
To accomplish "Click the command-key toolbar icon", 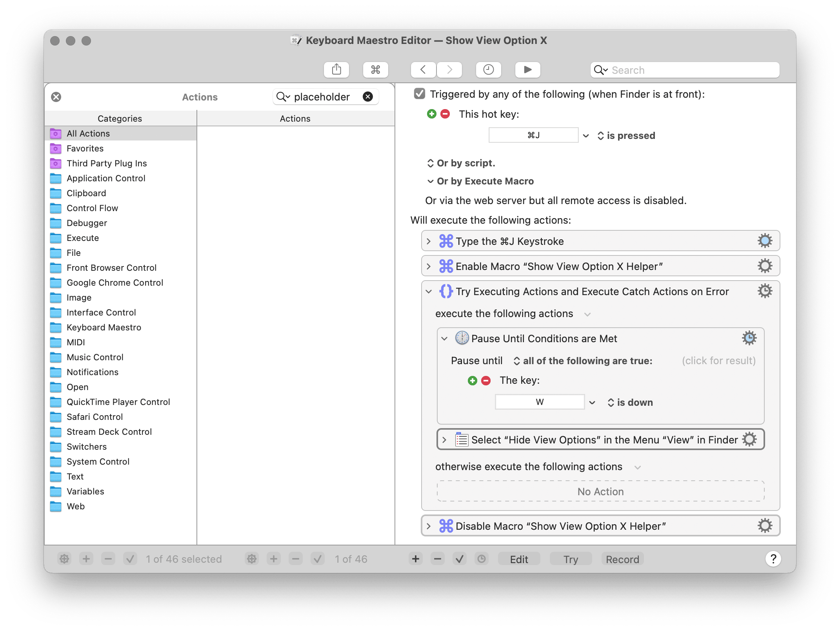I will click(x=375, y=70).
